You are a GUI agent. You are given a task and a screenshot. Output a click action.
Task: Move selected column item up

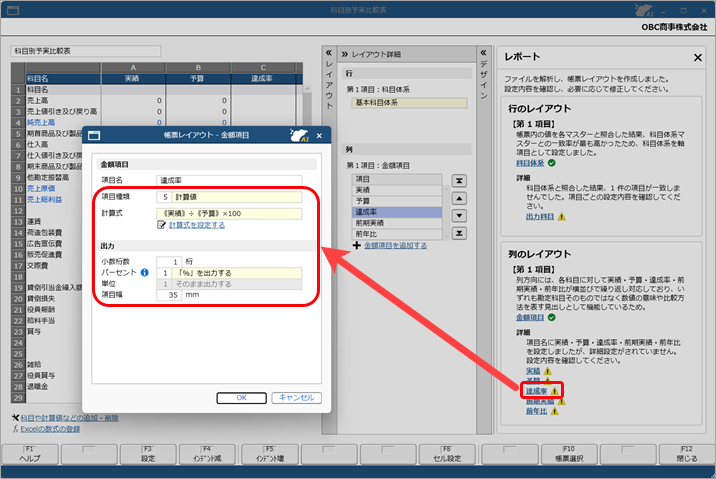(459, 199)
